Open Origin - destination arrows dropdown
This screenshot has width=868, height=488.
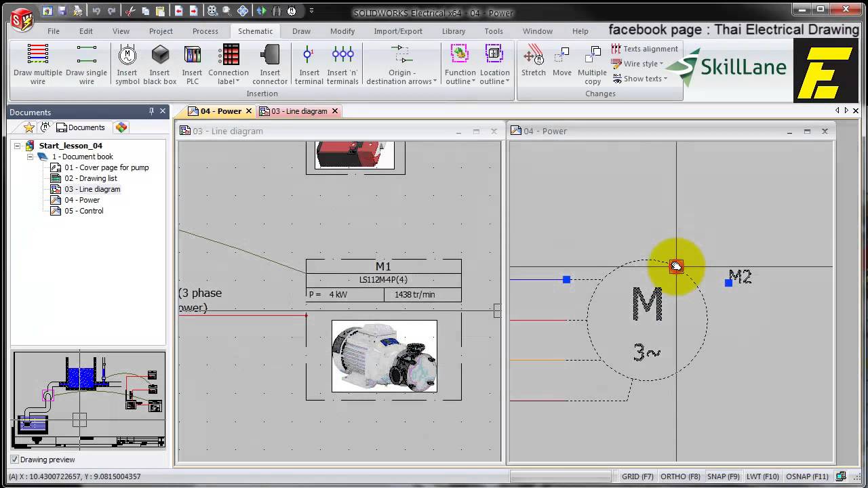[401, 64]
